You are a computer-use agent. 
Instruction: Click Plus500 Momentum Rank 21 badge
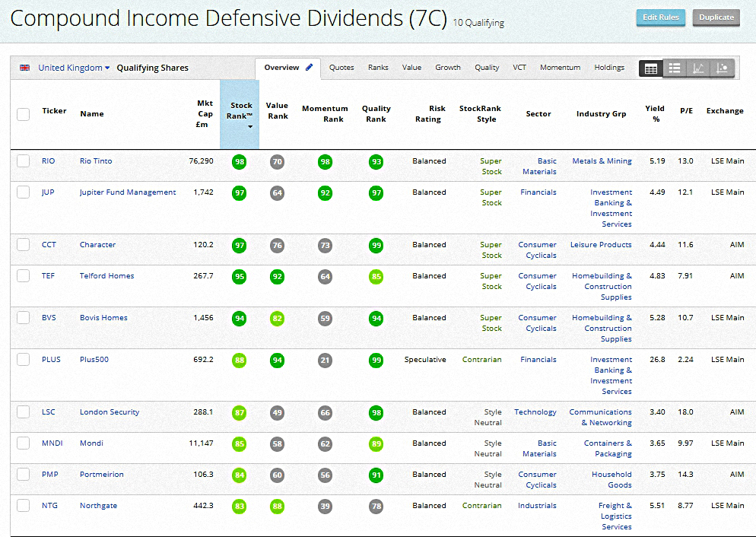(x=326, y=361)
